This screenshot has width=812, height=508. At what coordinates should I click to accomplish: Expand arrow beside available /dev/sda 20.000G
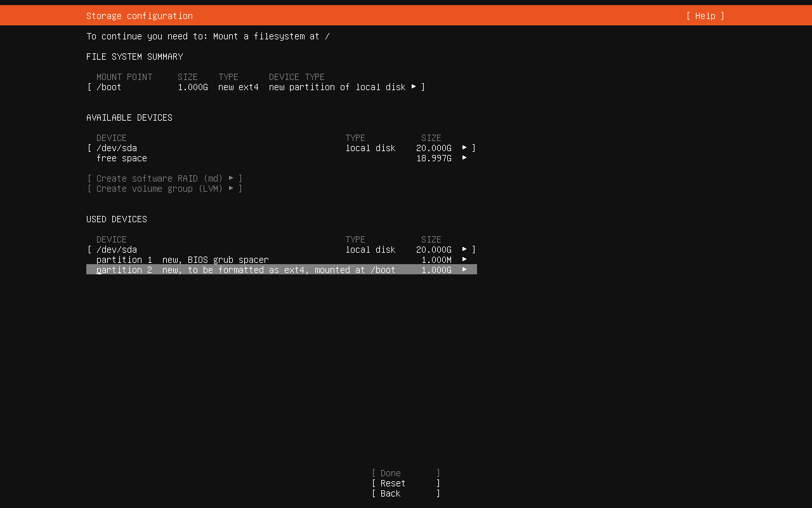click(464, 148)
